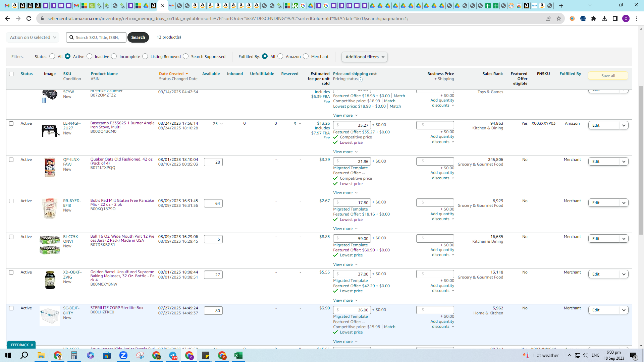Open Edit dropdown arrow for Golden Barrel Molasses
This screenshot has height=362, width=644.
624,274
